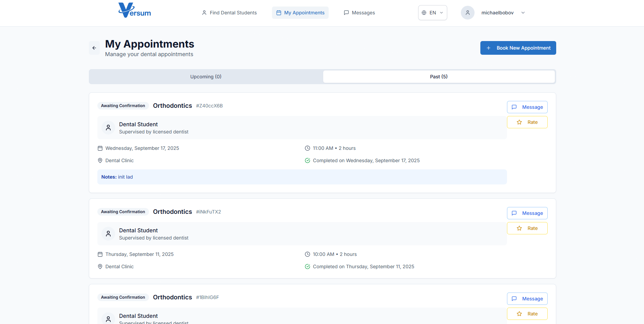Image resolution: width=644 pixels, height=324 pixels.
Task: Click the back arrow beside My Appointments
Action: pyautogui.click(x=94, y=48)
